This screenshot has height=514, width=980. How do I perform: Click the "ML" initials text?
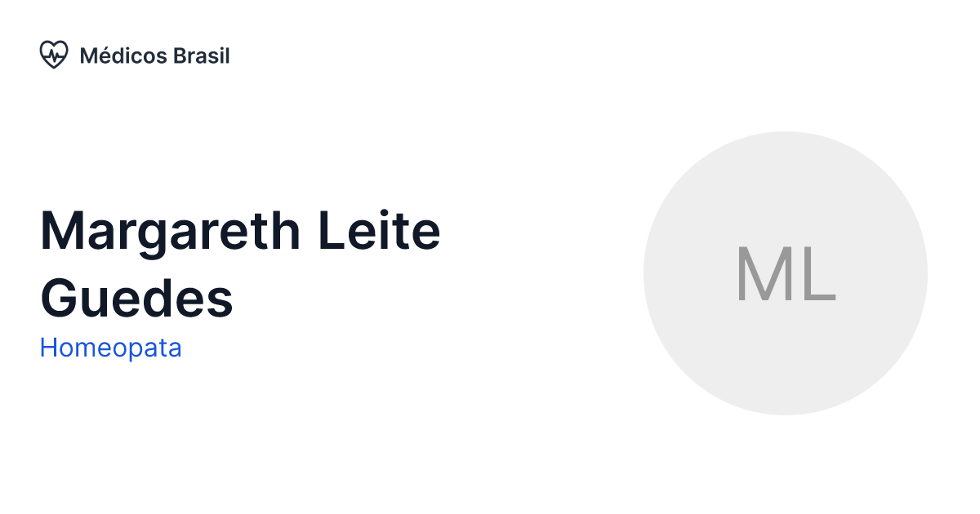coord(785,274)
